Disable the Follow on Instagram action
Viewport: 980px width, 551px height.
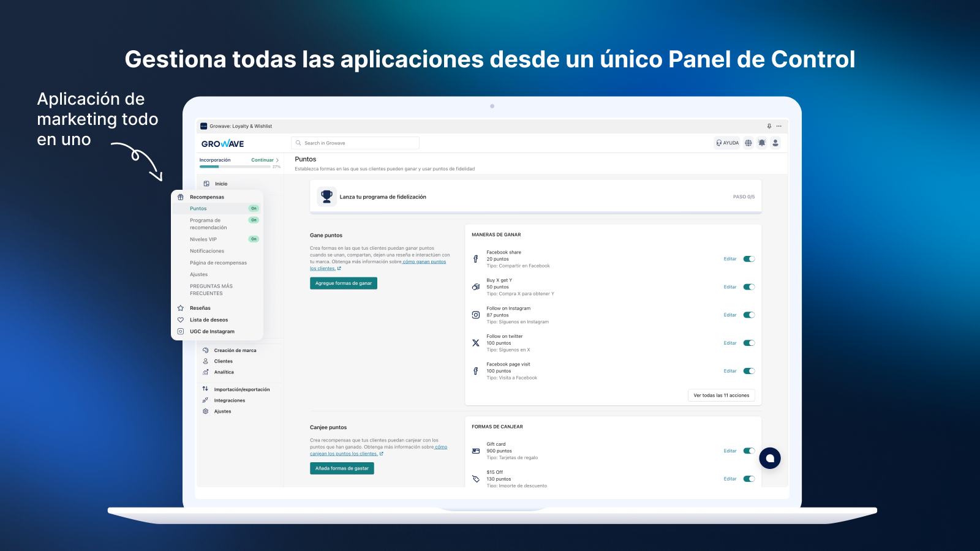(749, 315)
